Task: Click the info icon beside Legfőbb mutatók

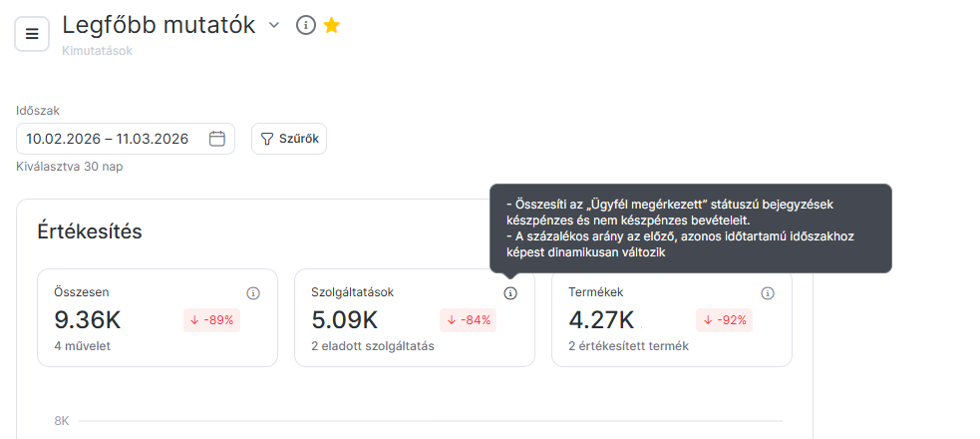Action: point(306,25)
